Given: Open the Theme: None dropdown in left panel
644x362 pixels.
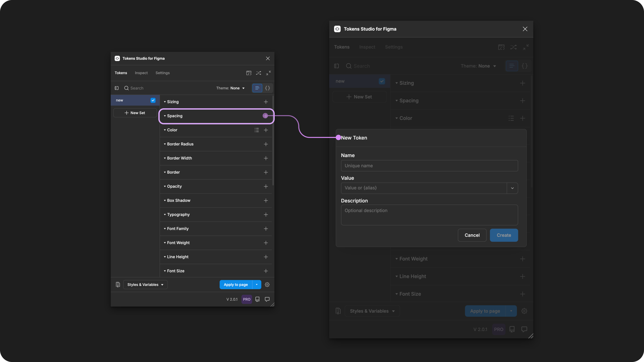Looking at the screenshot, I should pyautogui.click(x=230, y=88).
